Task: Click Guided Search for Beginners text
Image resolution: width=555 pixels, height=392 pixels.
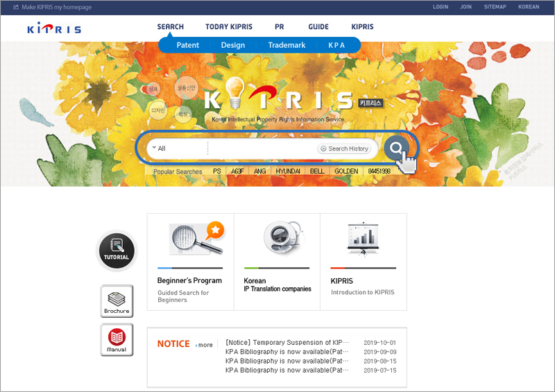Action: tap(183, 296)
